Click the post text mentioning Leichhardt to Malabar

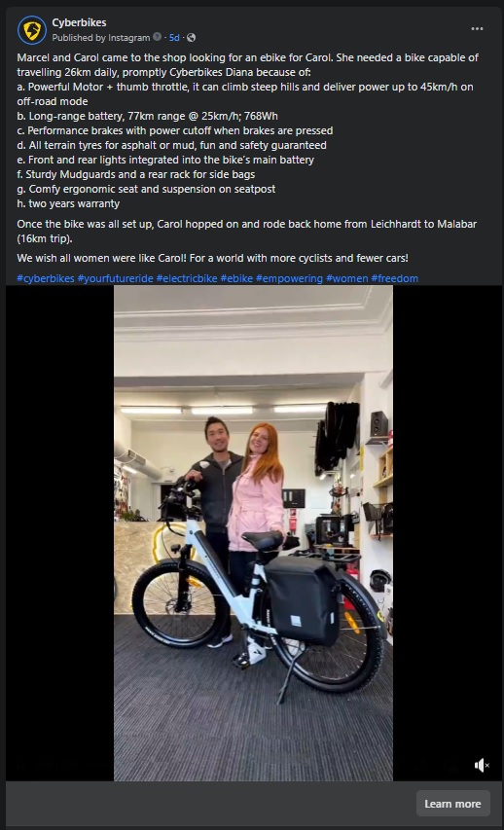click(x=247, y=231)
